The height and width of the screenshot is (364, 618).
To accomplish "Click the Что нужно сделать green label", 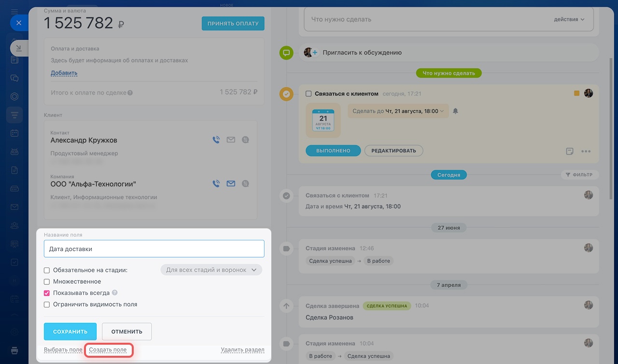I will pos(449,73).
